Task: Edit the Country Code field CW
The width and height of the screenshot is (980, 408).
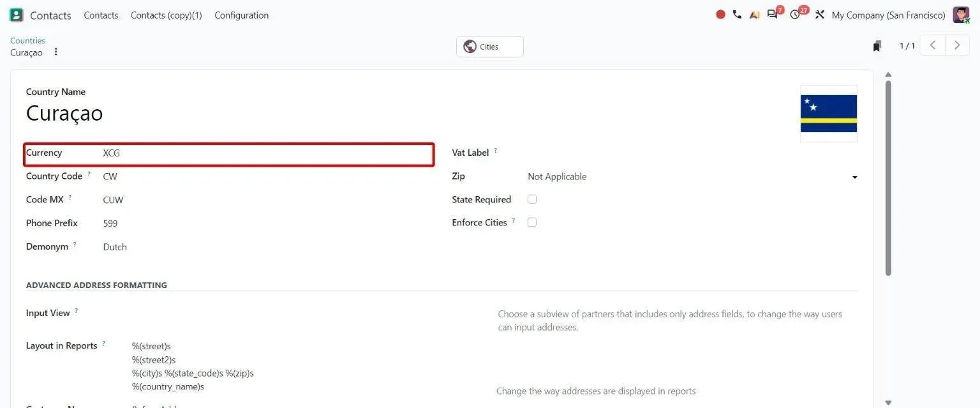Action: click(x=267, y=177)
